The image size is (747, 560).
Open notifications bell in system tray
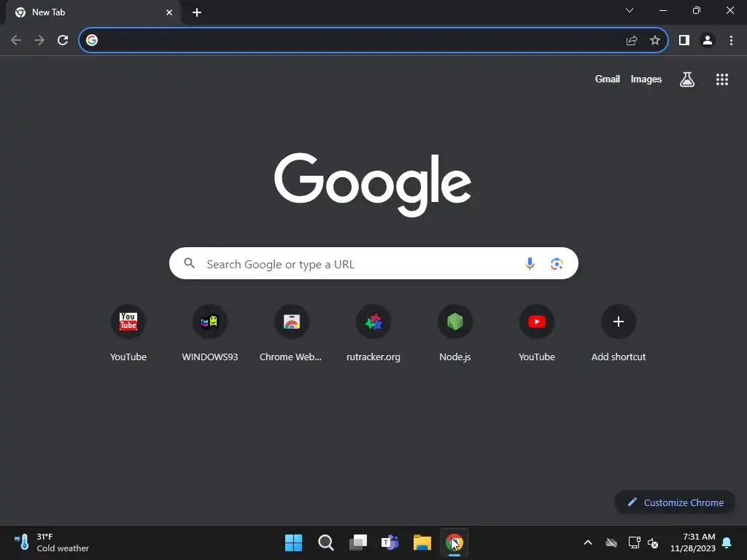pyautogui.click(x=727, y=542)
